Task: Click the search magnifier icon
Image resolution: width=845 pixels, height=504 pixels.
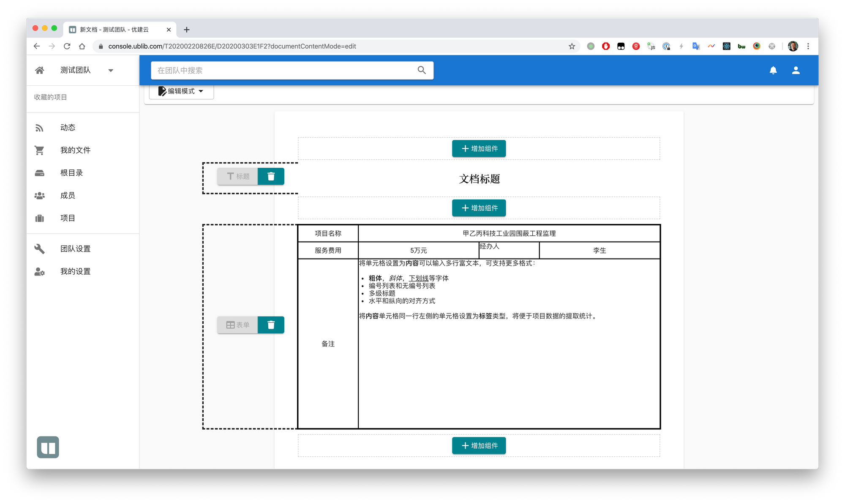Action: click(x=421, y=70)
